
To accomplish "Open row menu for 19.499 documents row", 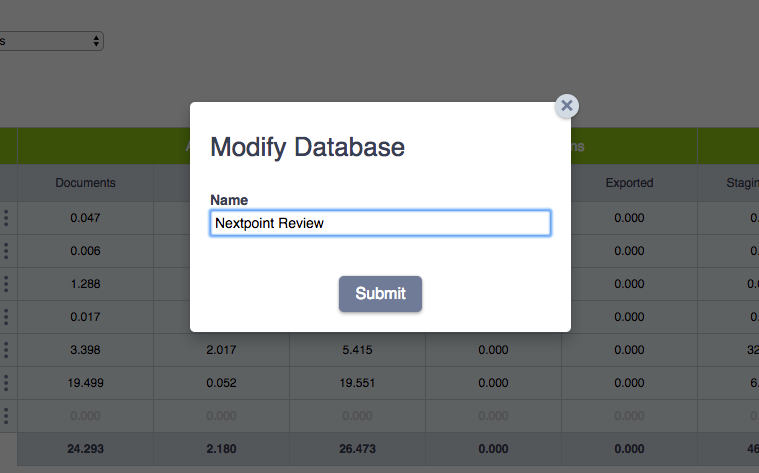I will [6, 382].
